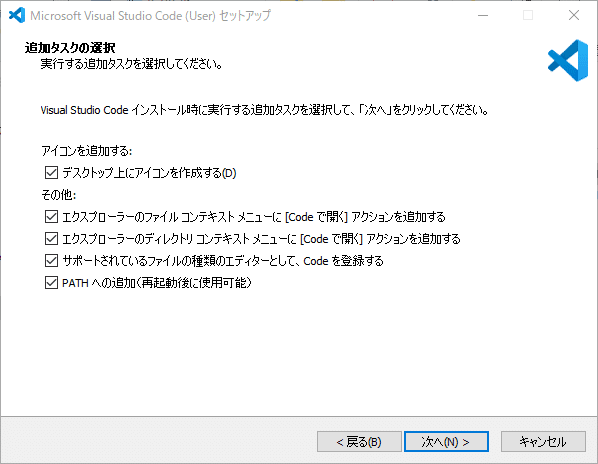Click the Microsoft Visual Studio Code (User) セットアップ title text

pyautogui.click(x=150, y=16)
